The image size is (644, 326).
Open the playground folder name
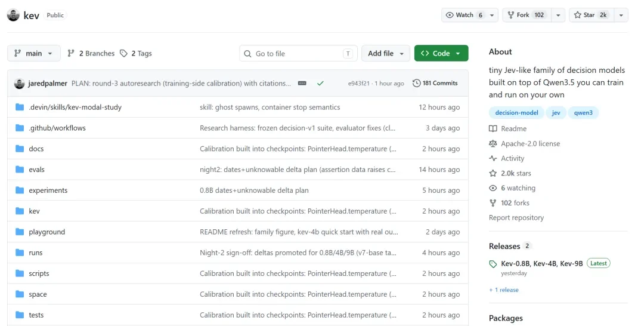click(47, 232)
